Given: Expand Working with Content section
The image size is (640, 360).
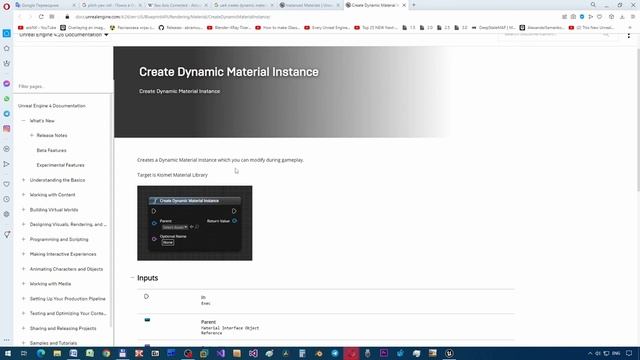Looking at the screenshot, I should 23,195.
